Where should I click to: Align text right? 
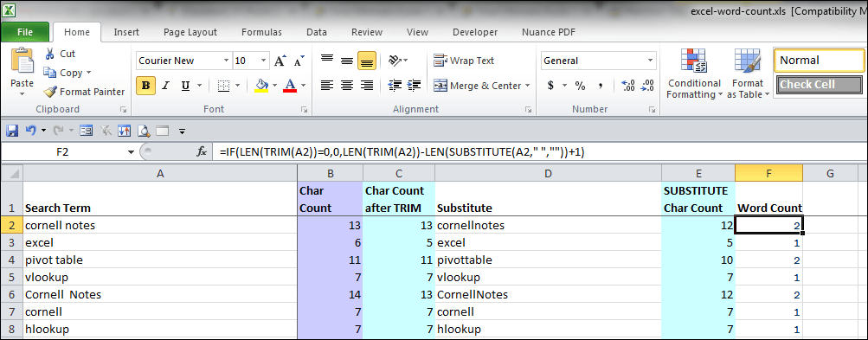tap(366, 86)
